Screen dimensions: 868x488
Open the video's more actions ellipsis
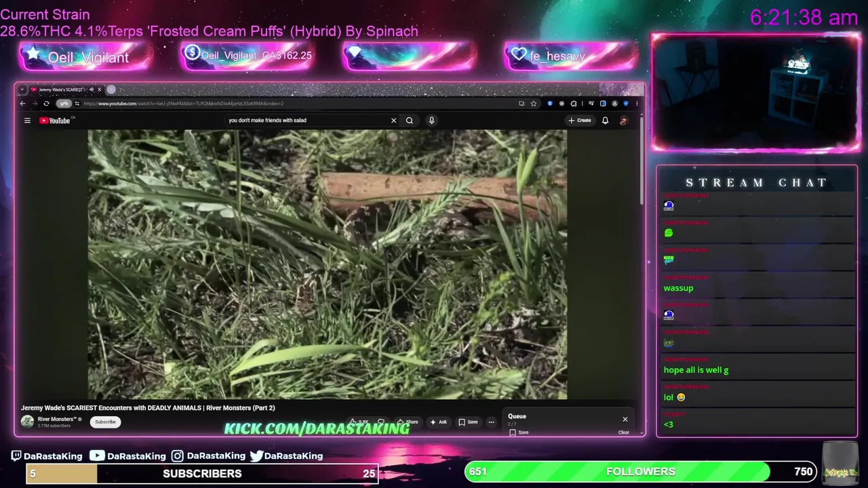pos(491,422)
